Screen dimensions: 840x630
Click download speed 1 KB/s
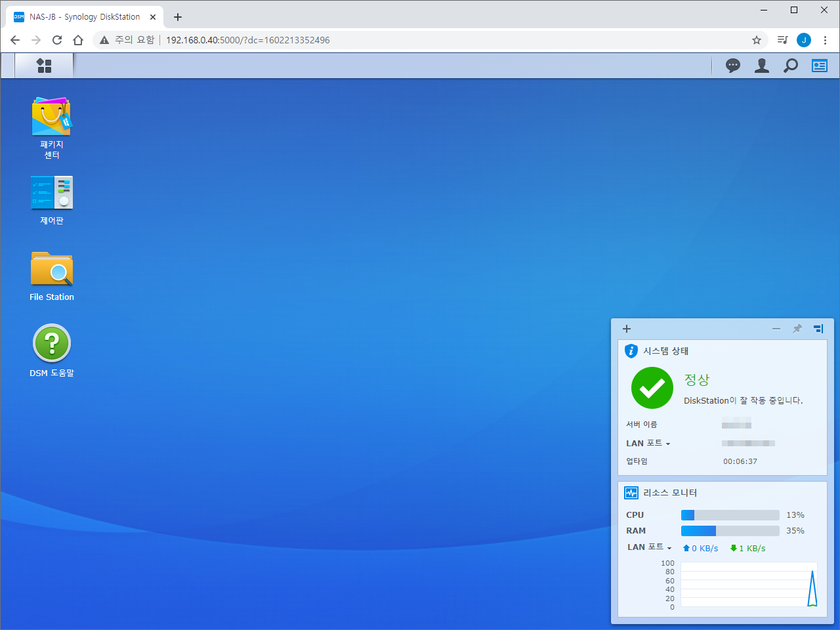(x=748, y=549)
